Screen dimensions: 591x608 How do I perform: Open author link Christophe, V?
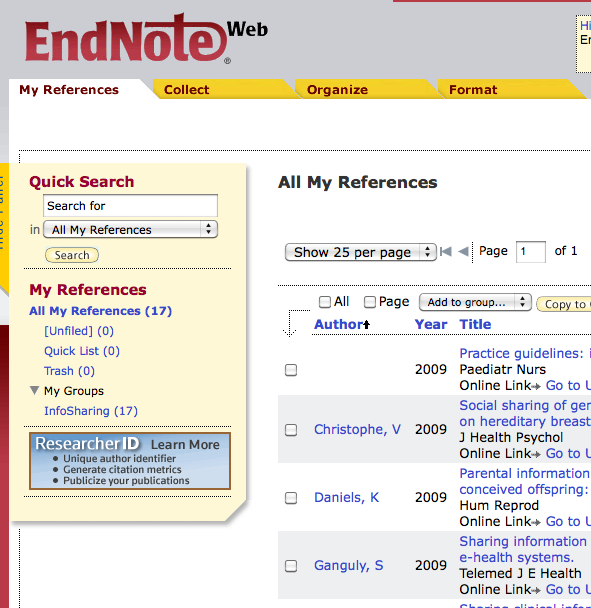(x=357, y=430)
